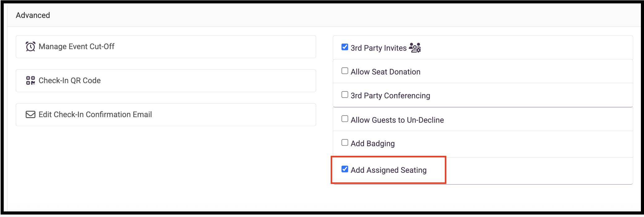Click the envelope icon for confirmation email
The height and width of the screenshot is (217, 644).
[x=30, y=115]
